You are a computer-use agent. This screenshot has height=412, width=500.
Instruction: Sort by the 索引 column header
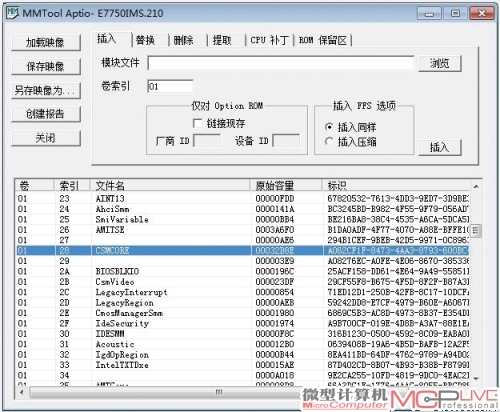(x=72, y=186)
